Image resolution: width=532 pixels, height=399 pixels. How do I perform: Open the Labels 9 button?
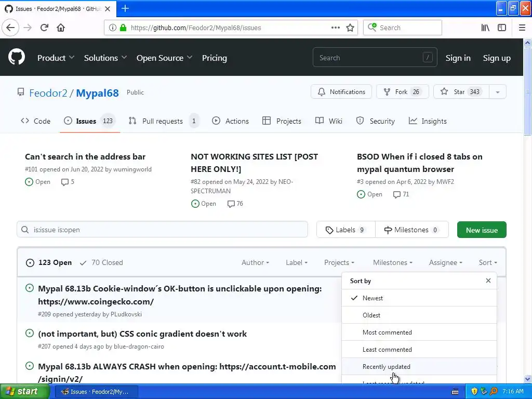(x=345, y=230)
